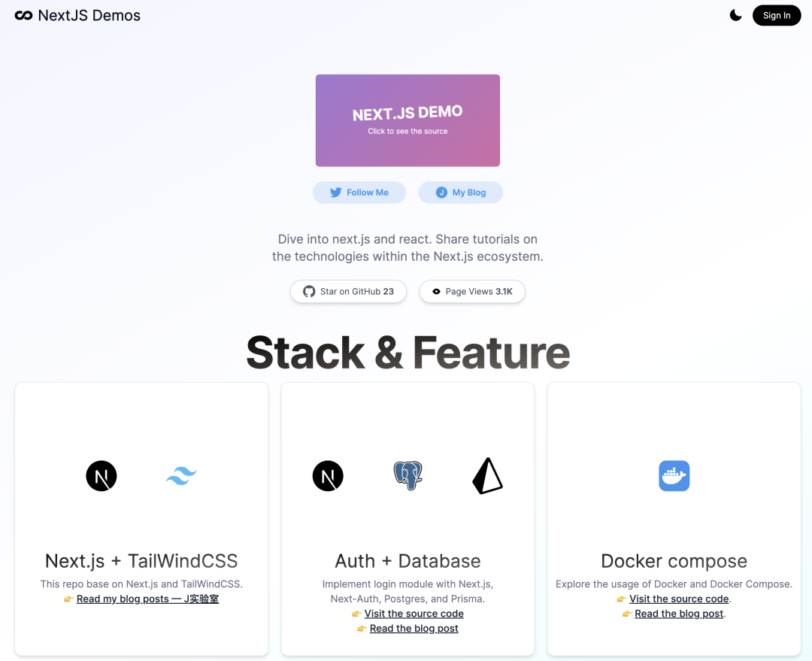Click the Prisma triangle logo
Screen dimensions: 812x661
coord(487,475)
